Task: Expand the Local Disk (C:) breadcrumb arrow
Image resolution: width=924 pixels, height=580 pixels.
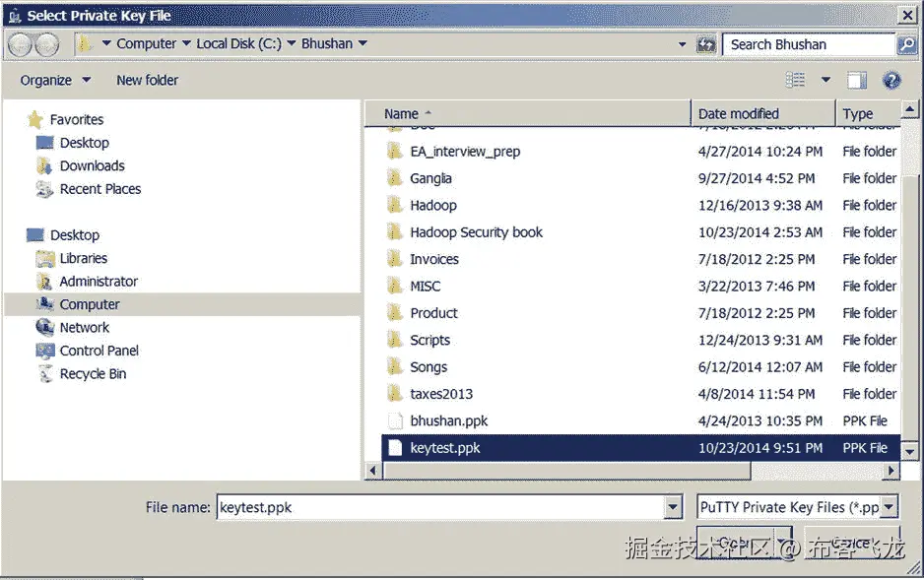Action: tap(292, 43)
